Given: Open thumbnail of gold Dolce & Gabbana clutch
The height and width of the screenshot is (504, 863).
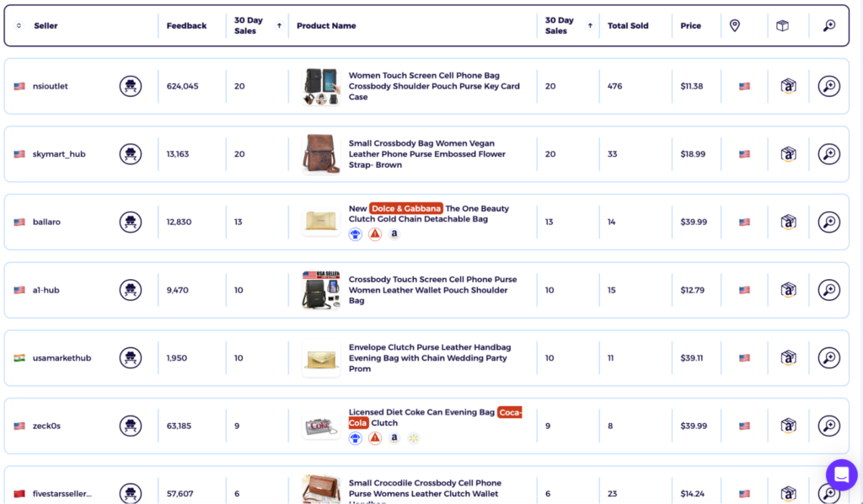Looking at the screenshot, I should tap(321, 222).
